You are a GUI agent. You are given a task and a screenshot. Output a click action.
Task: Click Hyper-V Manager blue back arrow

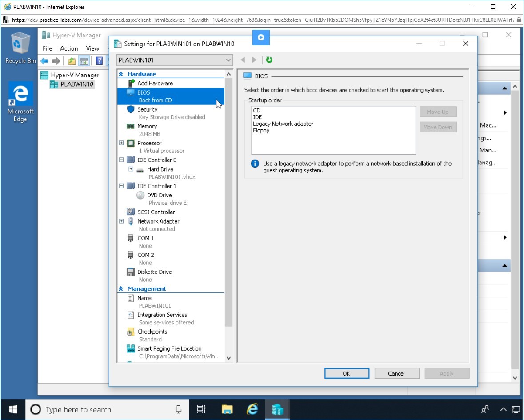(44, 61)
